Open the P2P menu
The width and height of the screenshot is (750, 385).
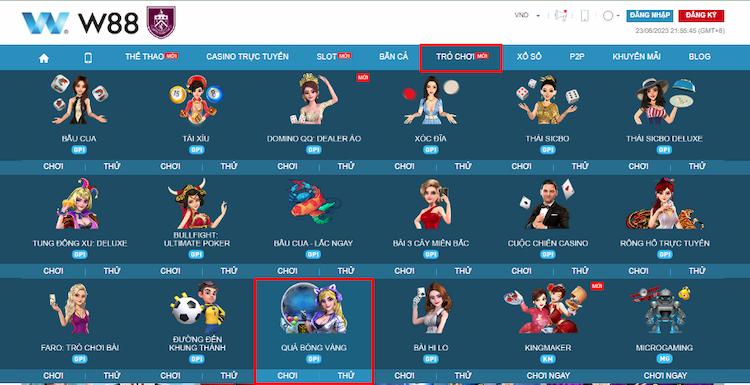click(577, 56)
